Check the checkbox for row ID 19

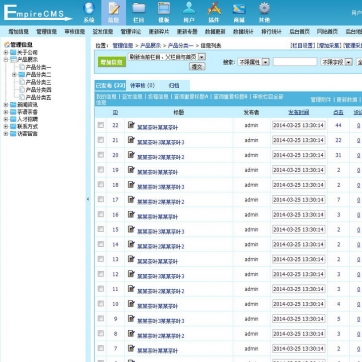click(101, 170)
